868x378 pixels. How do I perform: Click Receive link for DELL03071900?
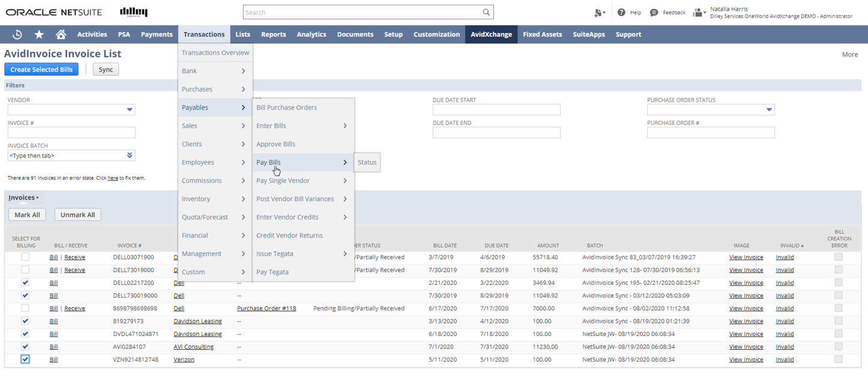tap(74, 257)
